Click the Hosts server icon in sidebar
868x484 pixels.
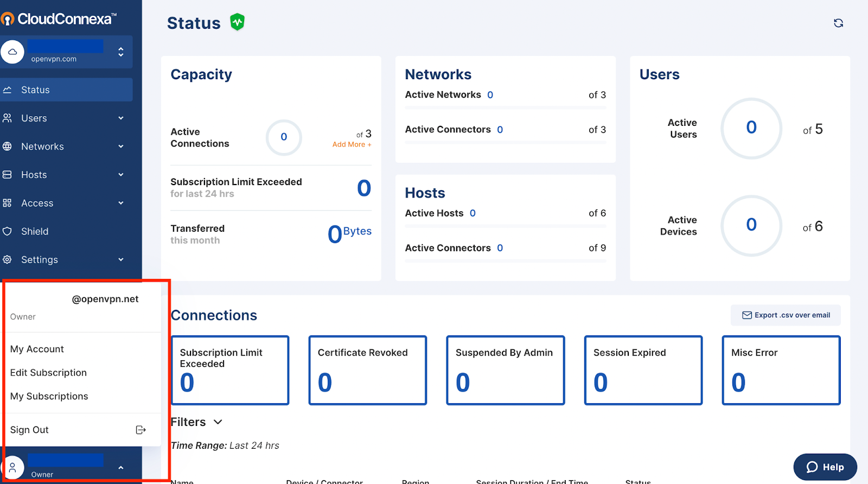[7, 175]
